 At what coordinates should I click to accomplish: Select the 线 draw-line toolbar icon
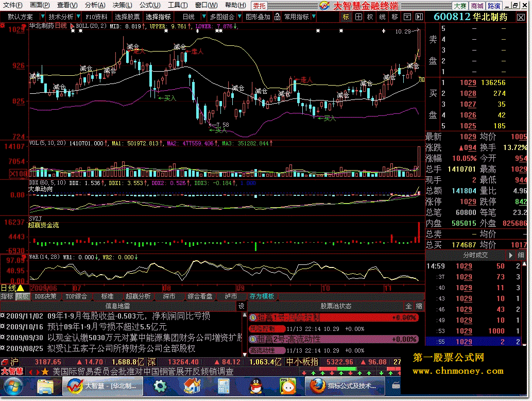click(382, 17)
